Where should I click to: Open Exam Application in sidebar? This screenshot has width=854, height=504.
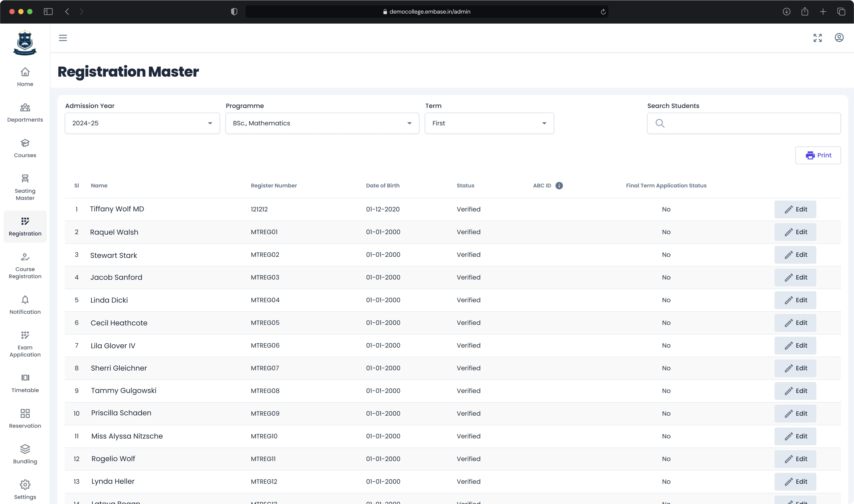25,344
